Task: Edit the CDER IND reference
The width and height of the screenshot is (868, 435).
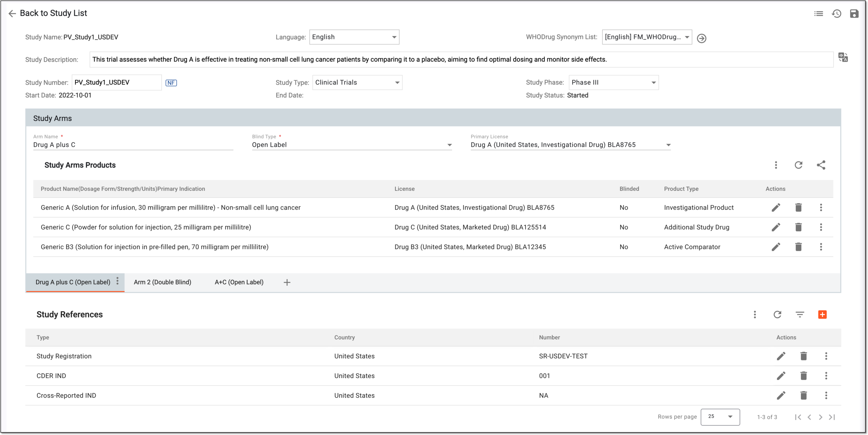Action: click(781, 376)
